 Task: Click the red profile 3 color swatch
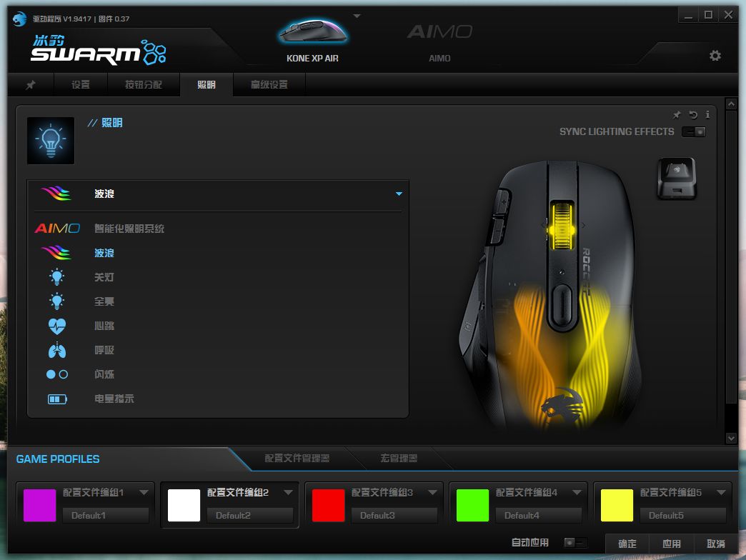point(328,505)
